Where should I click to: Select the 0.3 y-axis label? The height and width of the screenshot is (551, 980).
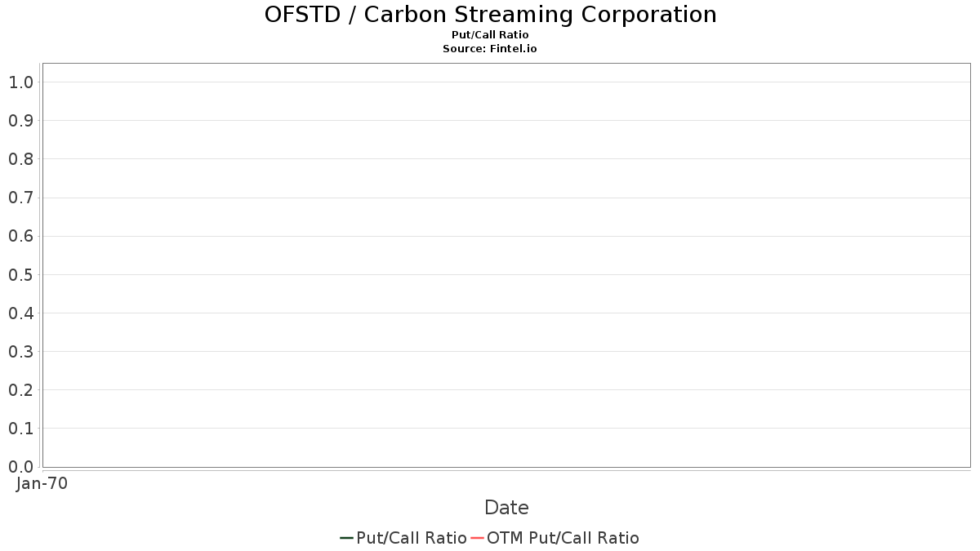(20, 352)
